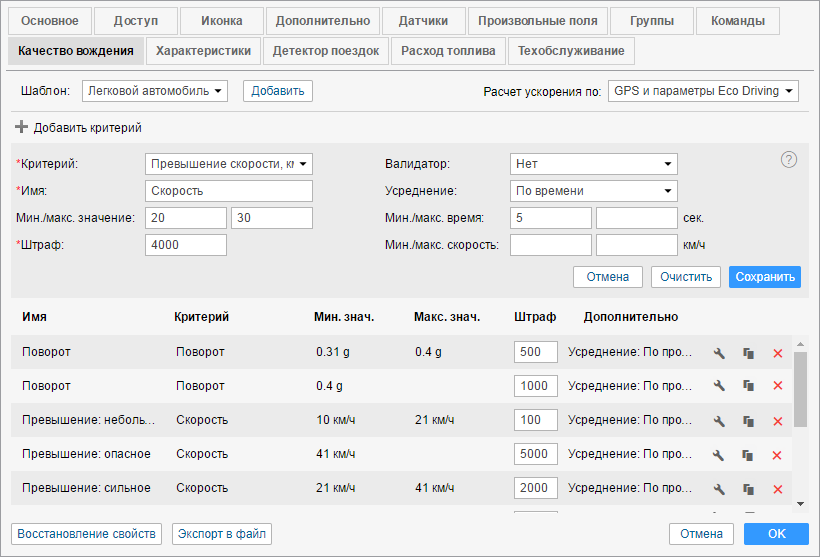Image resolution: width=820 pixels, height=557 pixels.
Task: Open the Шаблон dropdown
Action: [155, 91]
